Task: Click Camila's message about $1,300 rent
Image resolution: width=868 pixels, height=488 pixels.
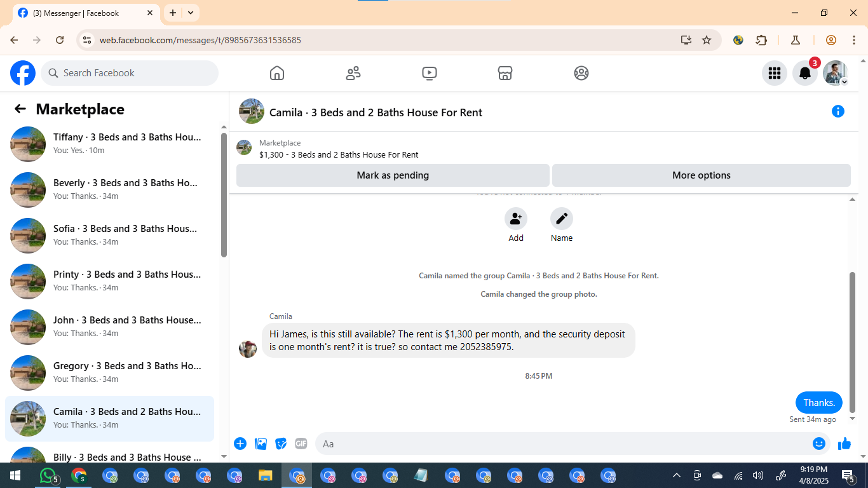Action: (448, 341)
